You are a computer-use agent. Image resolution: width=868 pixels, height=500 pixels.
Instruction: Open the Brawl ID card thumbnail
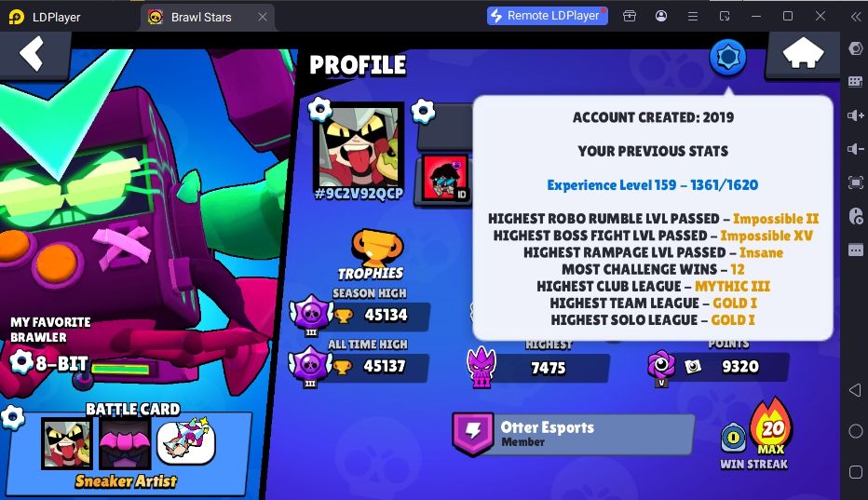pyautogui.click(x=445, y=178)
